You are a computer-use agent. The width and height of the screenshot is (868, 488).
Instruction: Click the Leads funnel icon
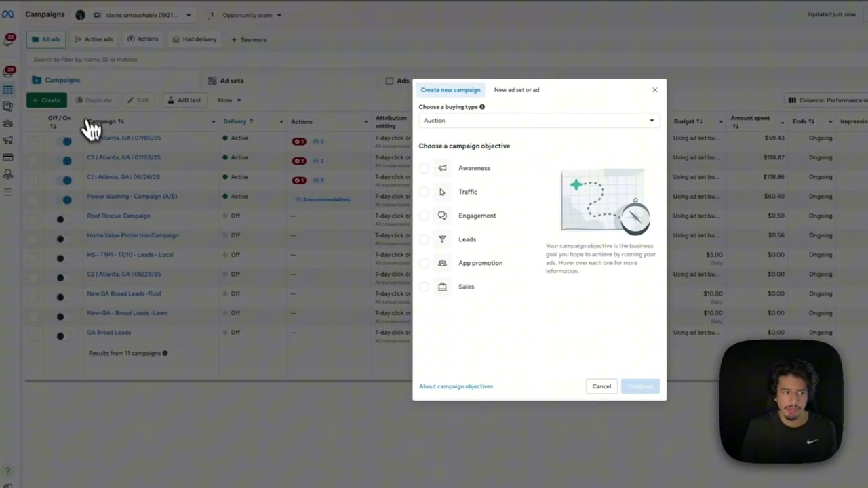point(442,239)
